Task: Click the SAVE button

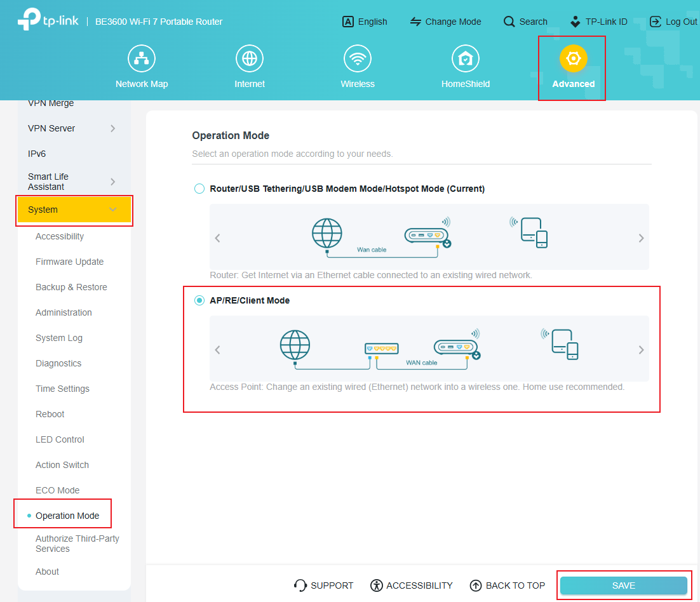Action: 623,585
